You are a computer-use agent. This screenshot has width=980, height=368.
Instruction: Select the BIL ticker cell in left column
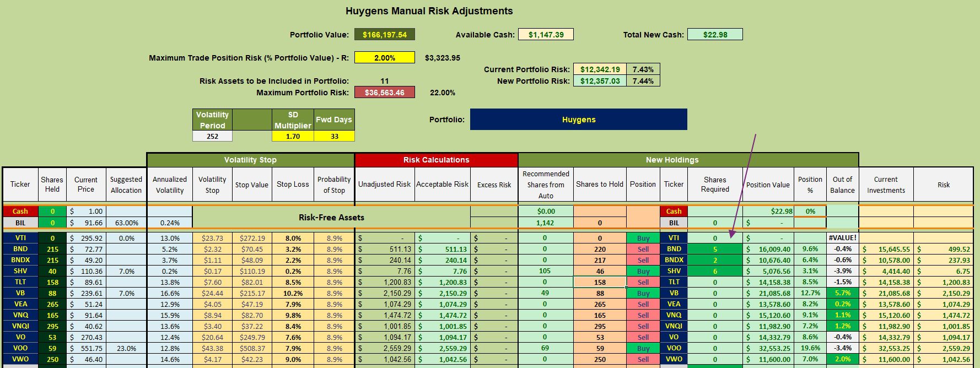[20, 223]
